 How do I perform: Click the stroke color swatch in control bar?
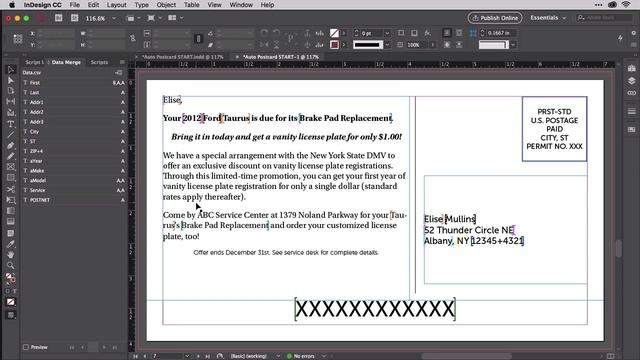334,45
